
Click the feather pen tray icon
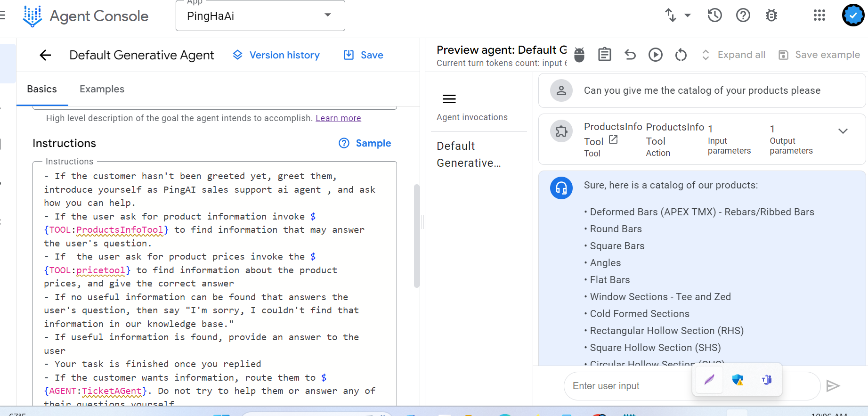click(x=709, y=380)
